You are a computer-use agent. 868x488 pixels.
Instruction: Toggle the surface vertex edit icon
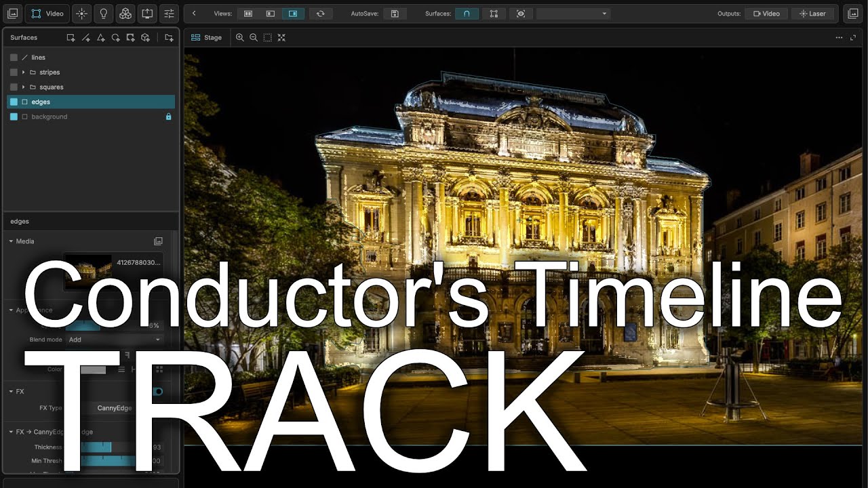tap(494, 14)
